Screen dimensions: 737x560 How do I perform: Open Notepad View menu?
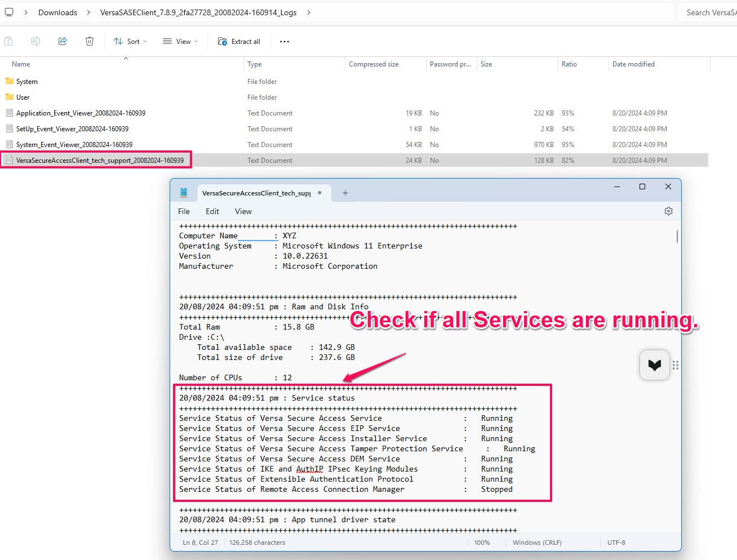coord(243,211)
